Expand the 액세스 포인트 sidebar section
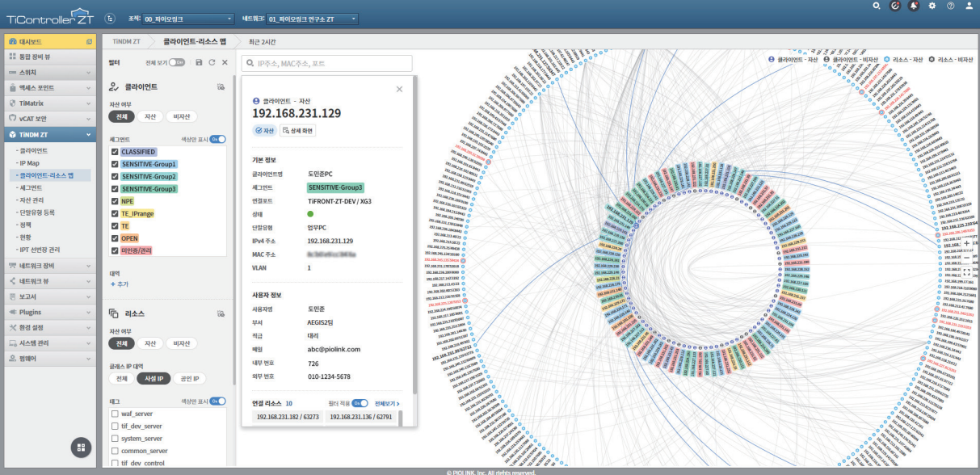This screenshot has width=980, height=475. (49, 87)
